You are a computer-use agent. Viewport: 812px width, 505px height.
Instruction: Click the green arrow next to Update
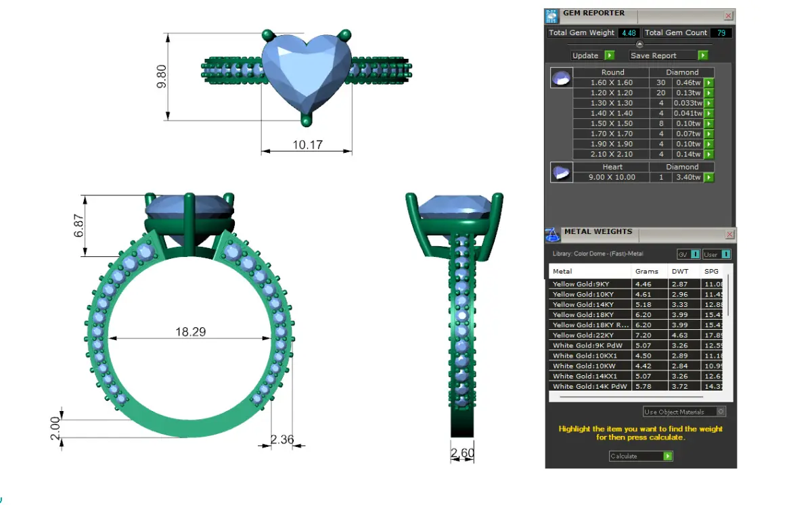(609, 55)
